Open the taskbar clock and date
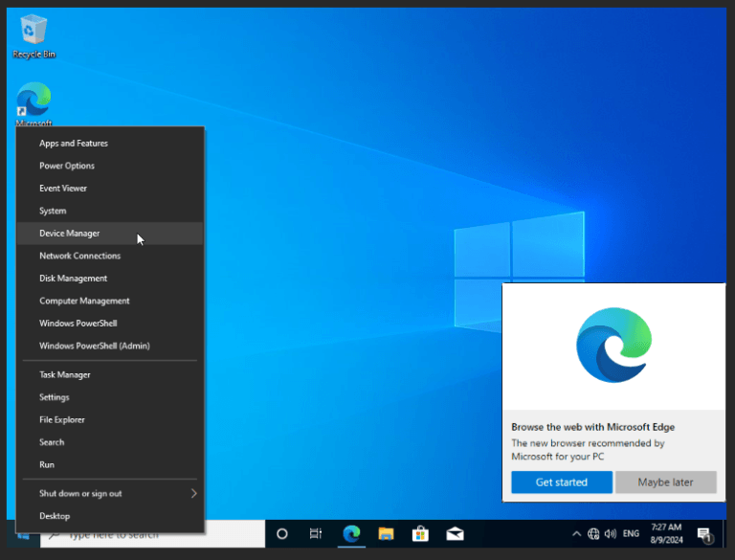 (665, 533)
